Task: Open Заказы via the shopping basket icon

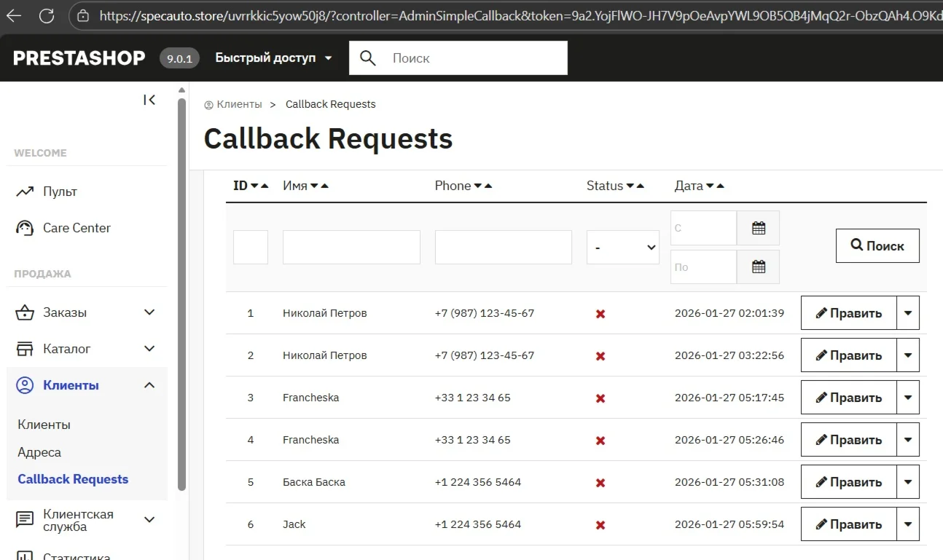Action: pyautogui.click(x=26, y=312)
